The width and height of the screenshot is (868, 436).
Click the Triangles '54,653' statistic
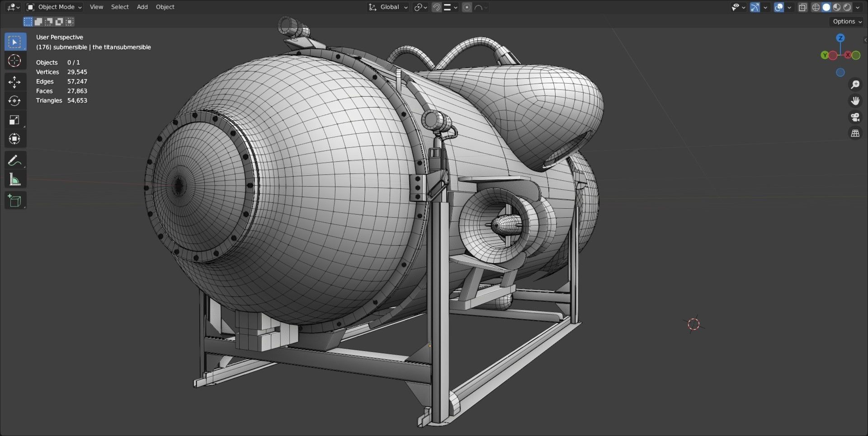pos(77,100)
